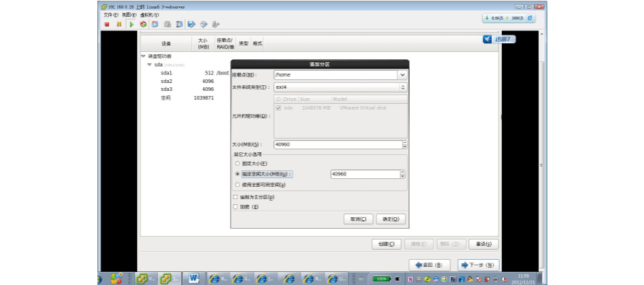
Task: Click the red Power Off button
Action: pos(107,25)
